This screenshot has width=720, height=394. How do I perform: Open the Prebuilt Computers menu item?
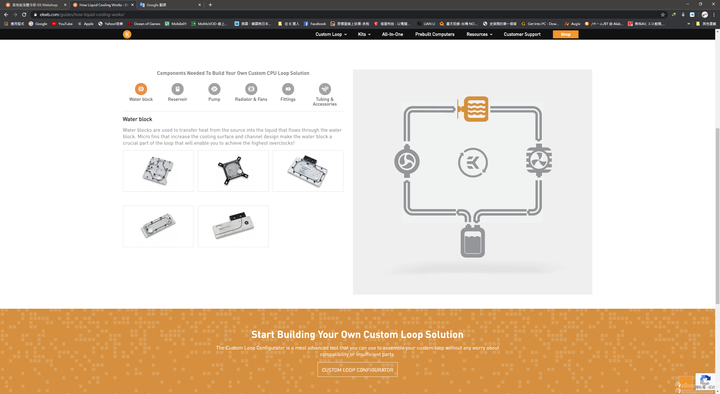tap(435, 34)
